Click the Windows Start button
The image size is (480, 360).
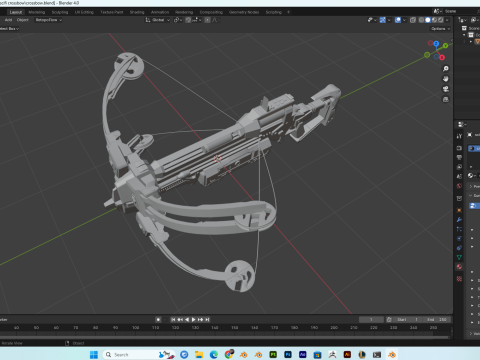(94, 354)
